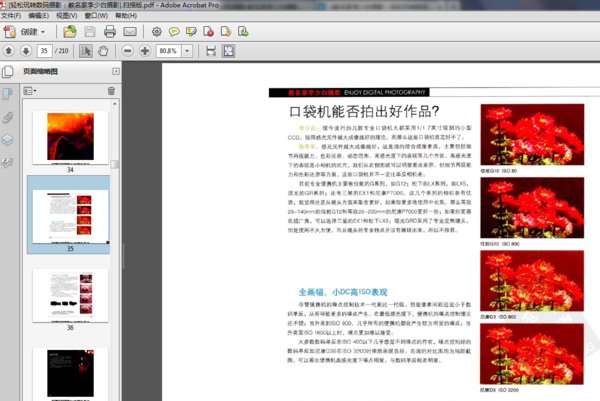The width and height of the screenshot is (600, 401).
Task: Click the second red flower photo
Action: (532, 208)
